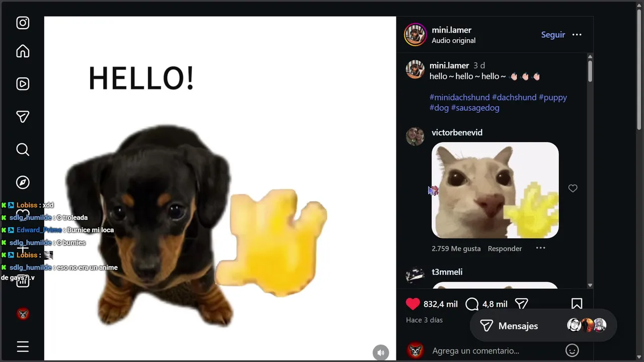This screenshot has width=644, height=362.
Task: Save post with the bookmark icon
Action: coord(577,304)
